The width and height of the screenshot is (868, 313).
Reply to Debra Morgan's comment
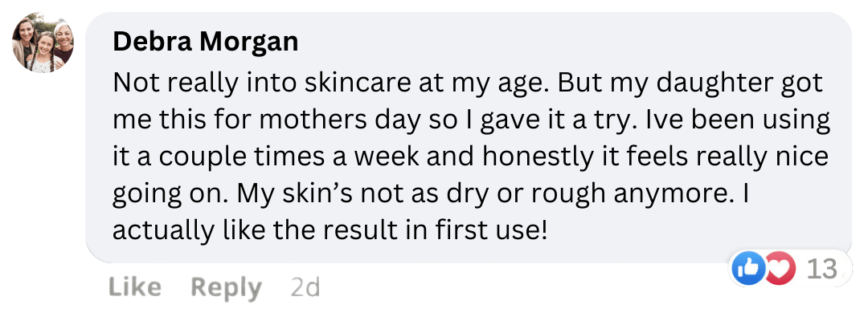click(x=226, y=288)
